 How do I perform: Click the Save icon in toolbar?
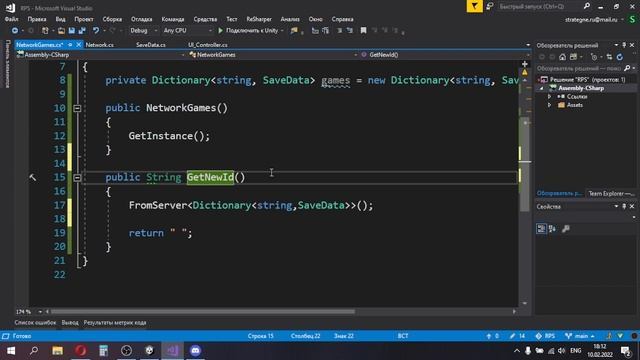[x=72, y=31]
